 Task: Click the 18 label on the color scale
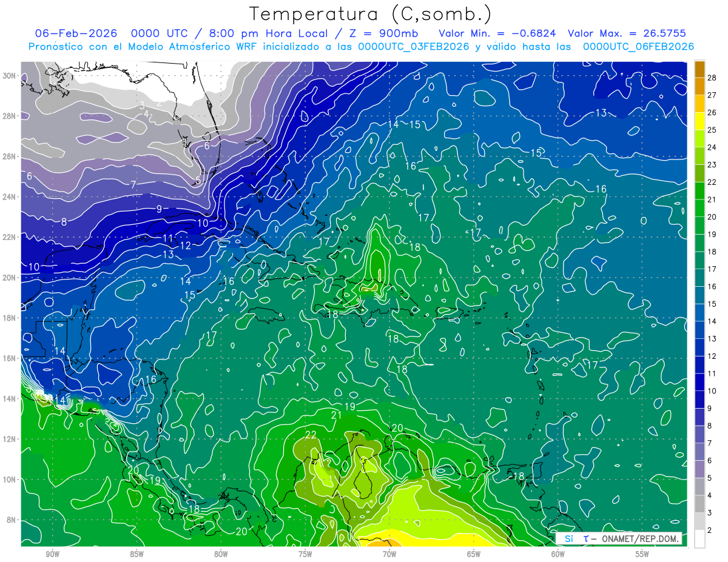712,252
